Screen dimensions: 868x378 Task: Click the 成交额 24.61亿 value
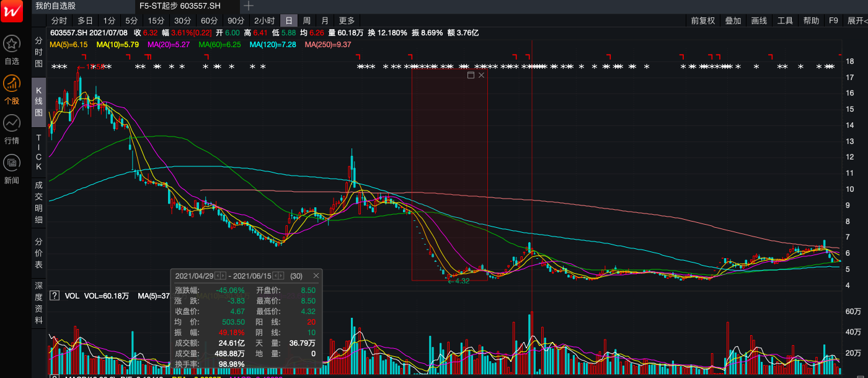click(232, 343)
